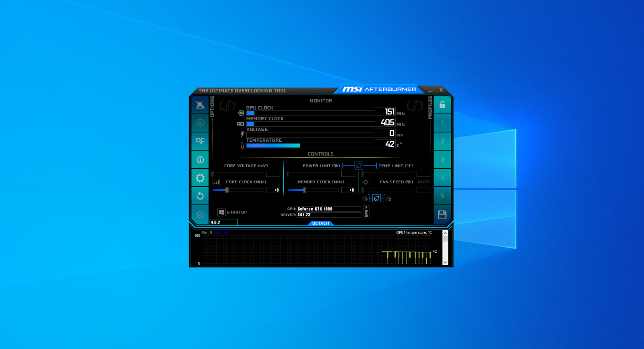Click the OPTIONS vertical label
This screenshot has width=644, height=349.
[x=212, y=107]
